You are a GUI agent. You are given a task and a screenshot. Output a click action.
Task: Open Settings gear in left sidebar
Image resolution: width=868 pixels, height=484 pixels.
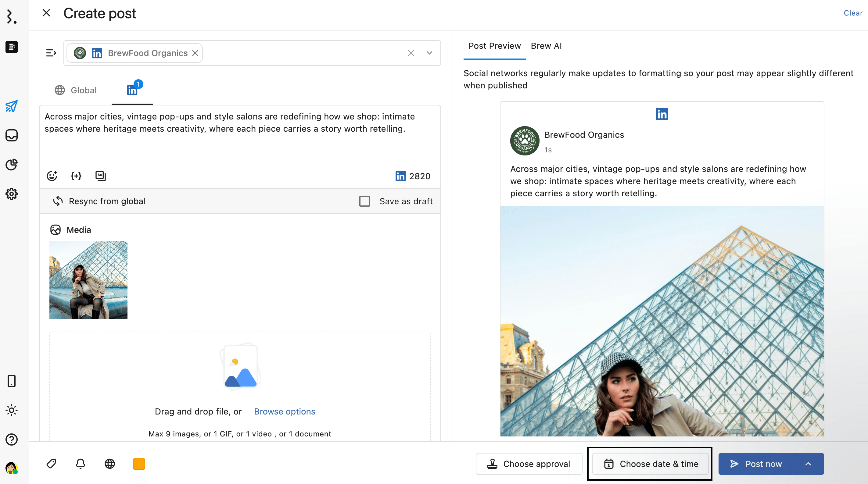point(12,194)
